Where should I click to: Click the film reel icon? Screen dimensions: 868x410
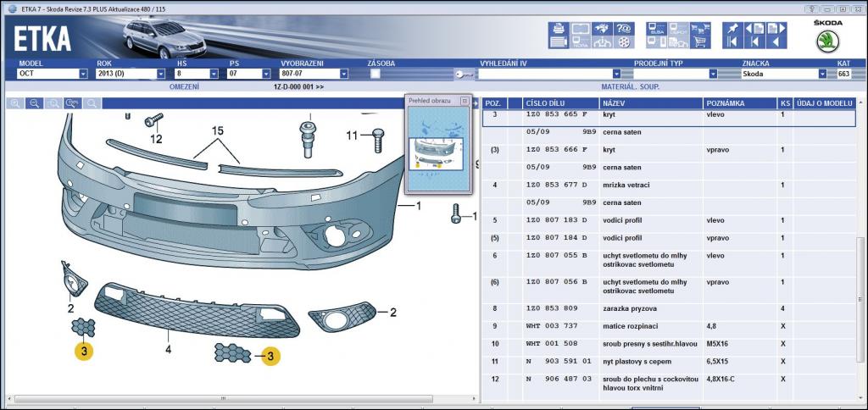coord(624,42)
